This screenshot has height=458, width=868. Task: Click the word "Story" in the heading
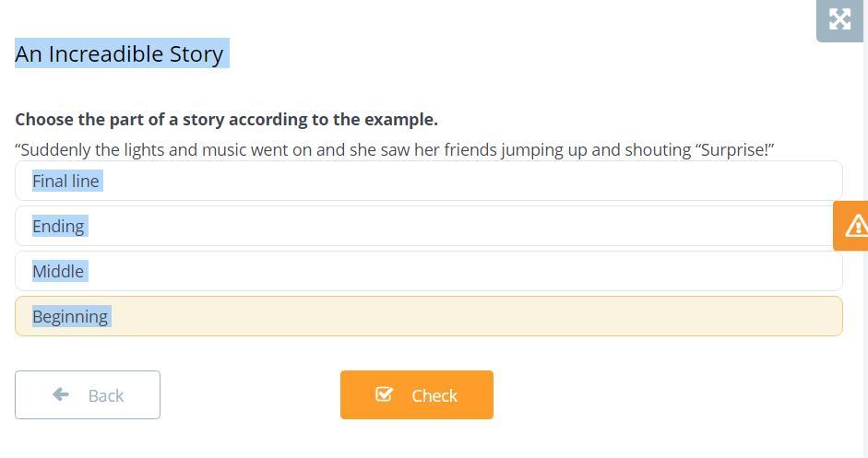point(196,54)
